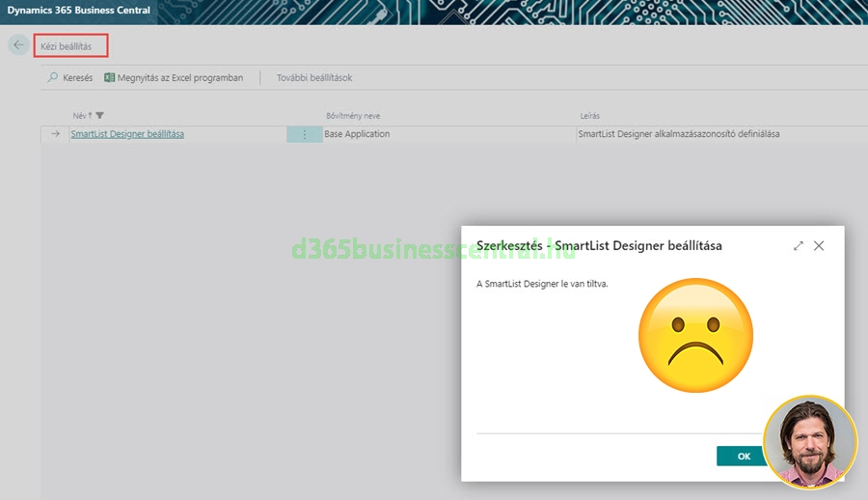Screen dimensions: 868x500
Task: Open the Leírás column header
Action: (x=589, y=116)
